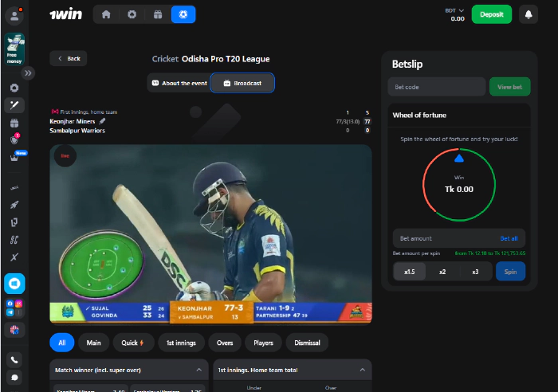
Task: Go to home via top house icon
Action: pyautogui.click(x=106, y=14)
